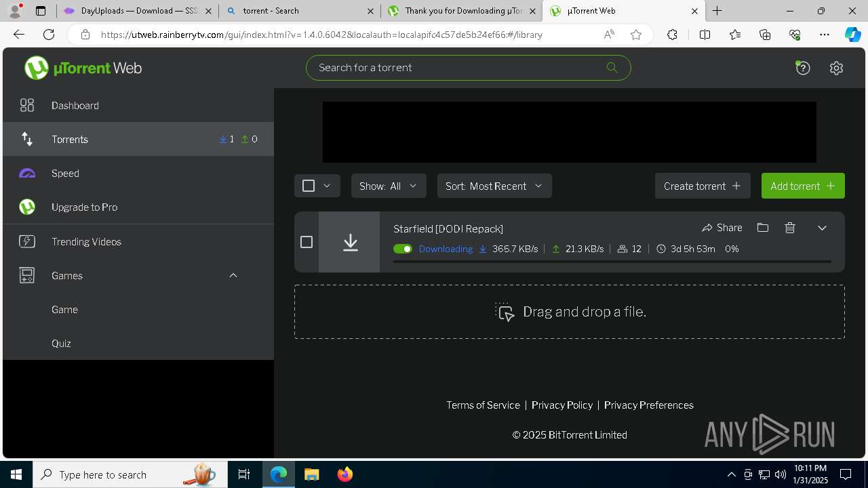868x488 pixels.
Task: Open Firefox from the taskbar
Action: tap(344, 474)
